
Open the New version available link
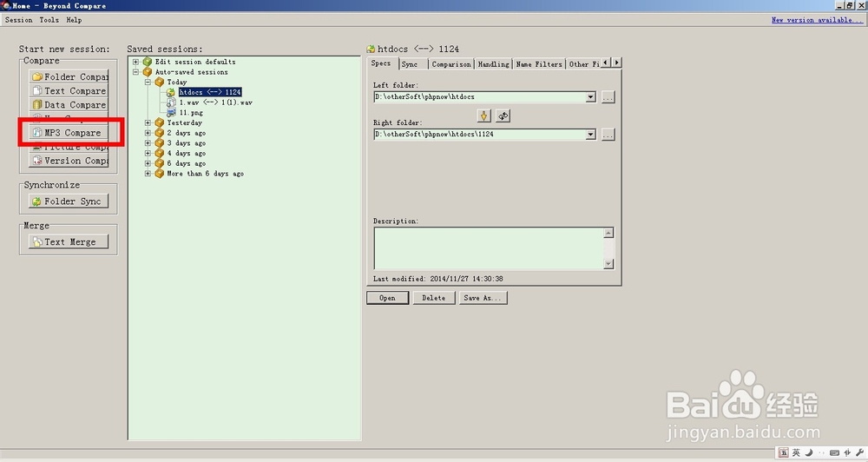(x=817, y=20)
